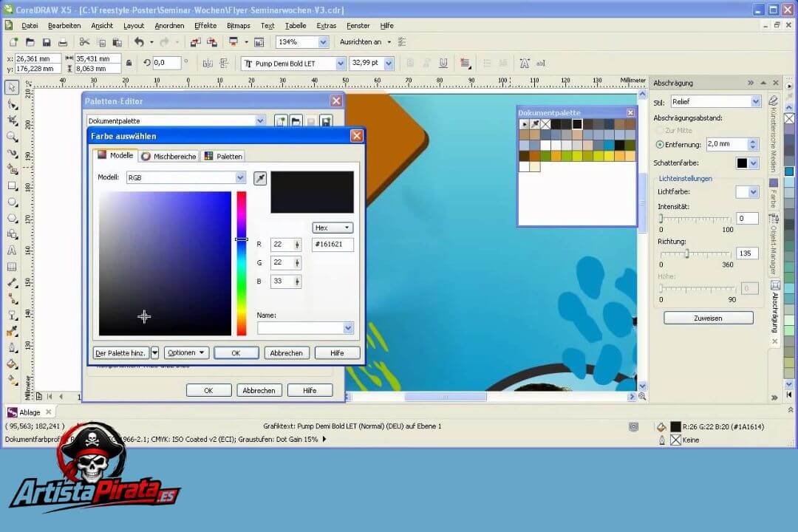Screen dimensions: 798x532
Task: Click the Cut scissors icon
Action: (84, 42)
